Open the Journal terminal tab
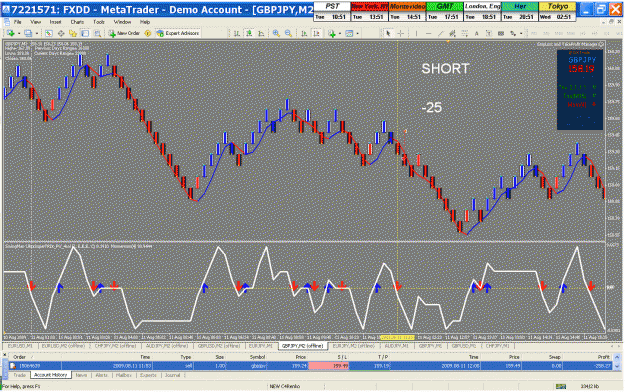This screenshot has width=625, height=392. 172,375
